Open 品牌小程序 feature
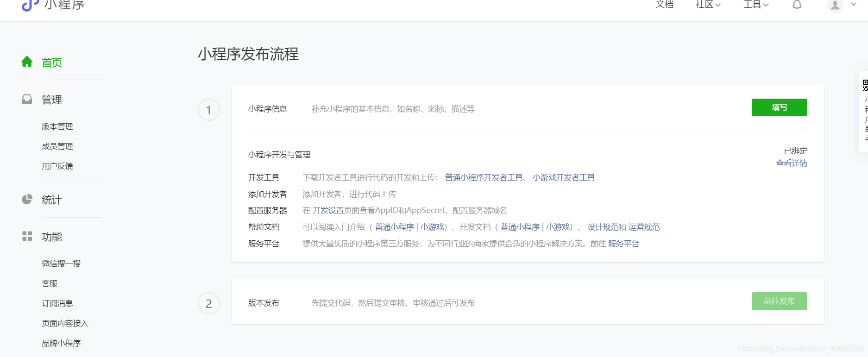 tap(61, 343)
